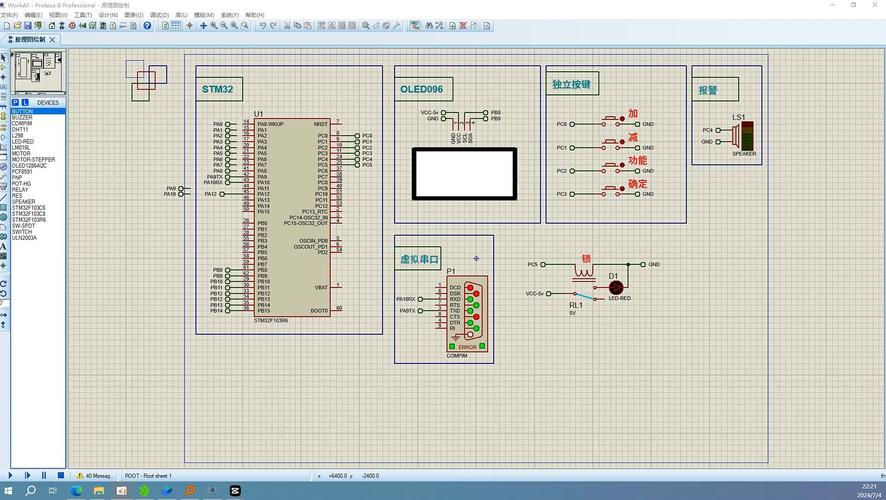Open the File menu (文件)
886x500 pixels.
point(9,15)
